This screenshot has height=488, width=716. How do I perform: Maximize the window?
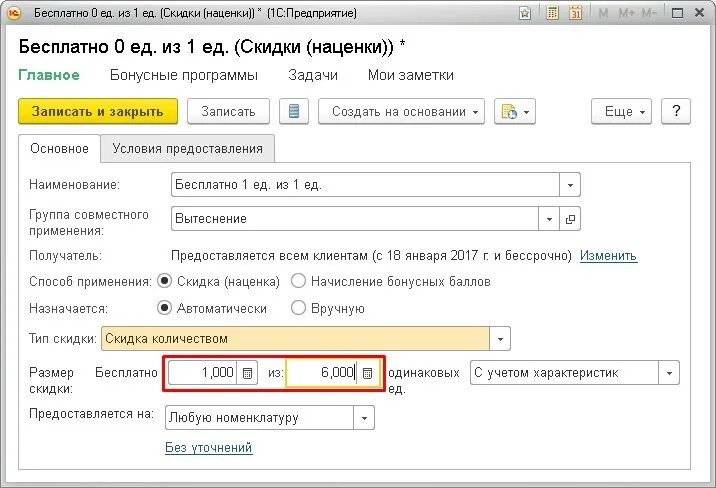(x=677, y=13)
